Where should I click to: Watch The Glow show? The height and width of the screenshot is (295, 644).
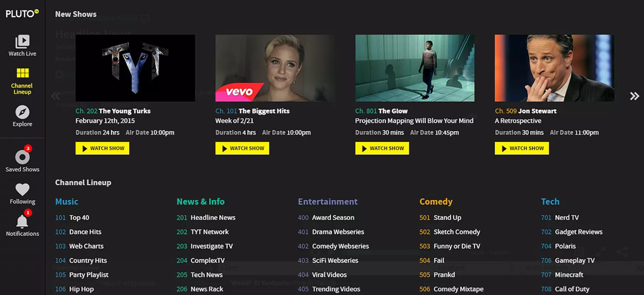pyautogui.click(x=382, y=148)
